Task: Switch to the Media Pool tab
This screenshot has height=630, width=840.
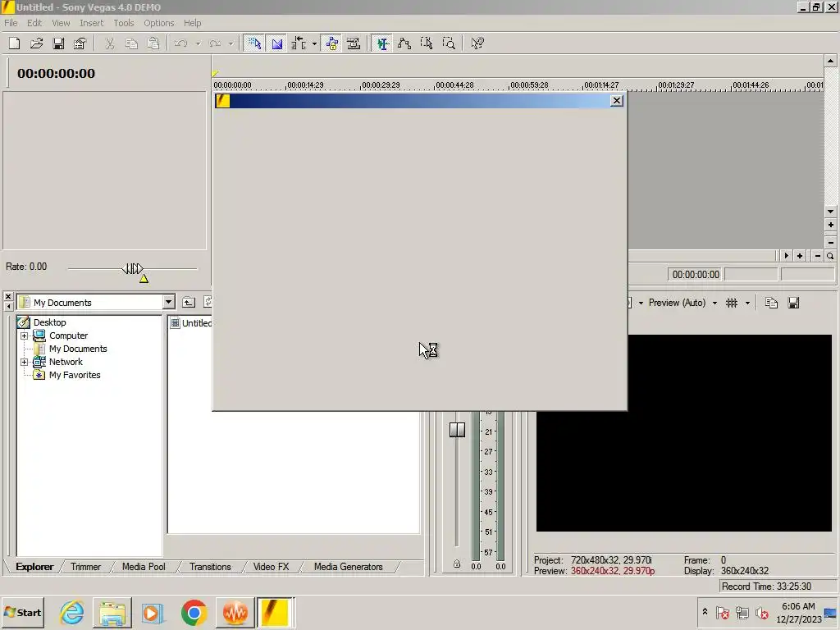Action: (144, 567)
